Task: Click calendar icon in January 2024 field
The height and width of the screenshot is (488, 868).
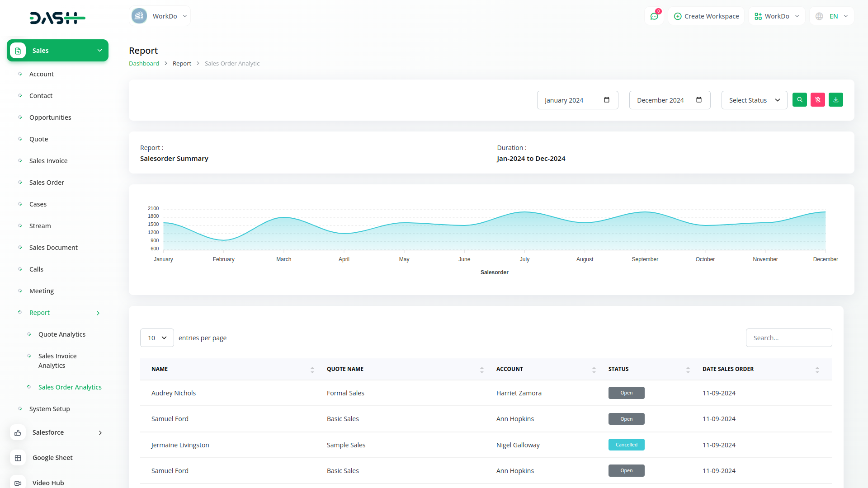Action: (x=607, y=100)
